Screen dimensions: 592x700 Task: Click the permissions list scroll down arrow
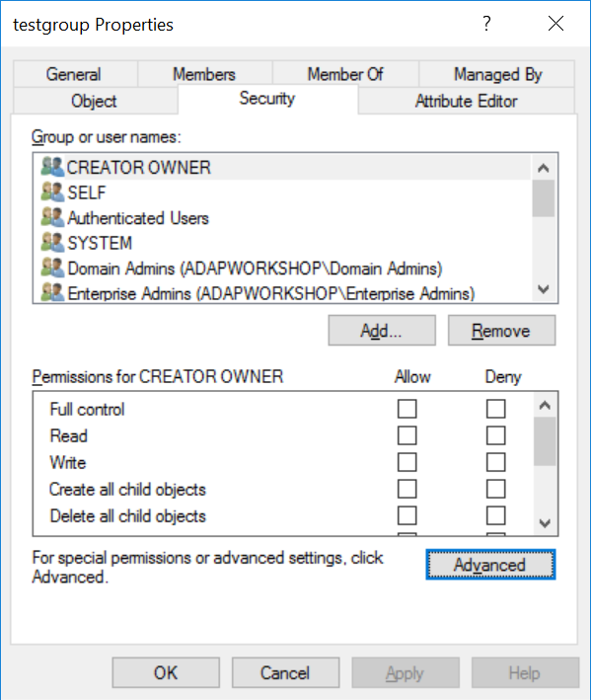coord(544,522)
